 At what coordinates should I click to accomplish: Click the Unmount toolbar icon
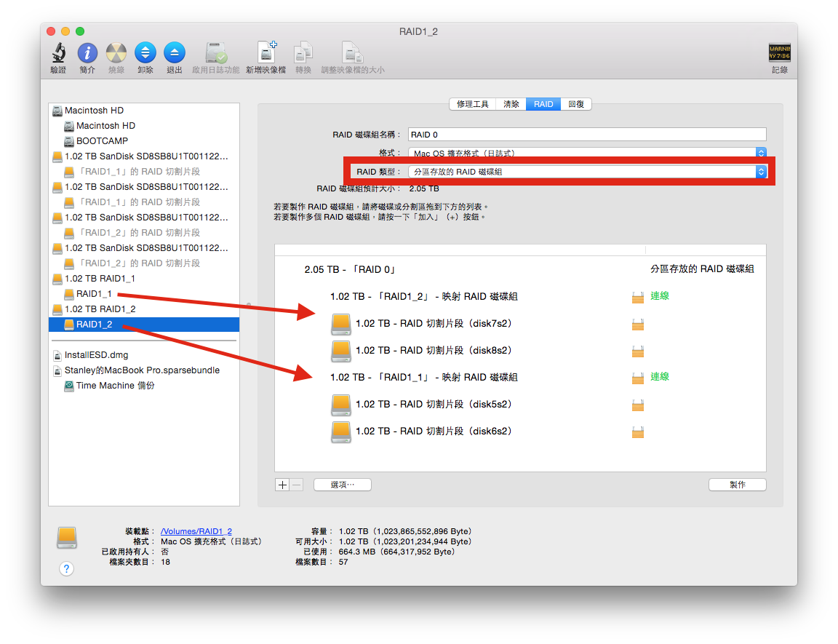(x=145, y=54)
